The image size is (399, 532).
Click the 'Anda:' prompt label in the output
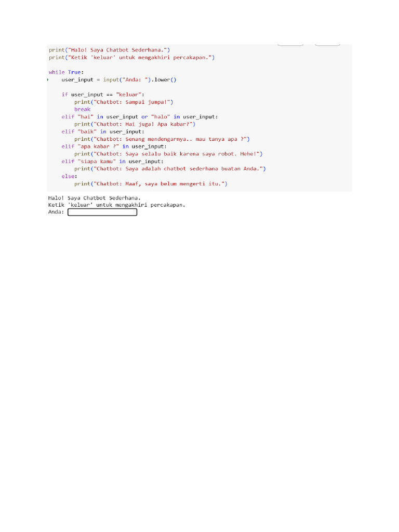(56, 212)
